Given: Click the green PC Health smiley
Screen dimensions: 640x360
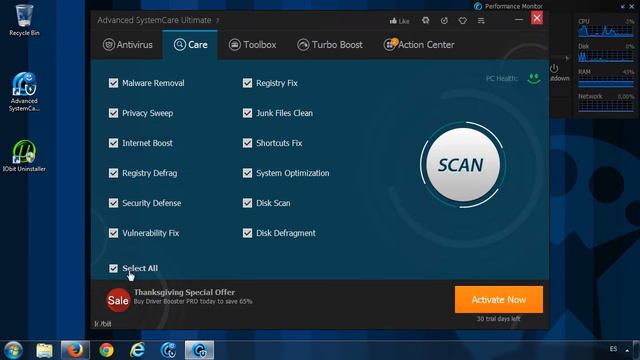Looking at the screenshot, I should point(534,78).
